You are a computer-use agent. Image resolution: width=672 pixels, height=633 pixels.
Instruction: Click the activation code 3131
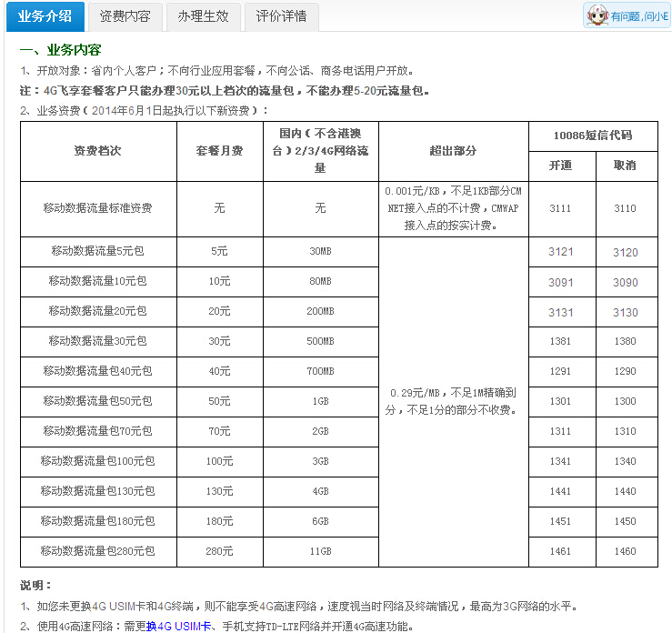pyautogui.click(x=560, y=313)
